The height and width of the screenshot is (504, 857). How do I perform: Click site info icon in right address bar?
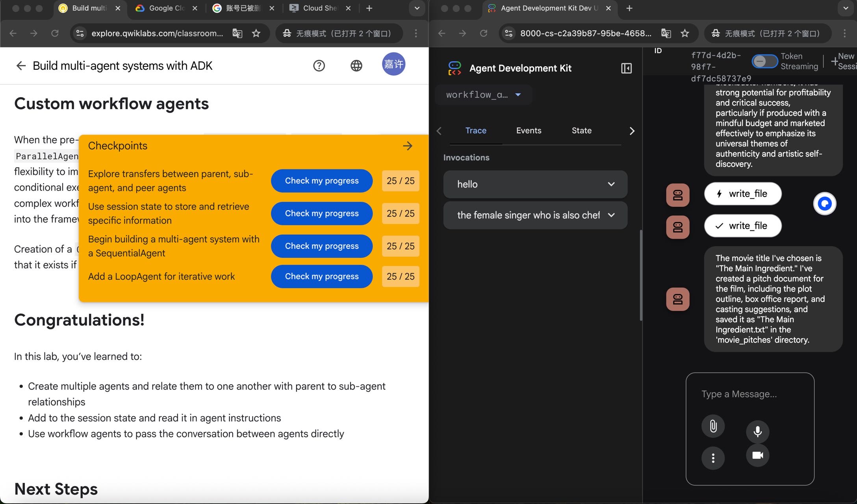coord(509,33)
